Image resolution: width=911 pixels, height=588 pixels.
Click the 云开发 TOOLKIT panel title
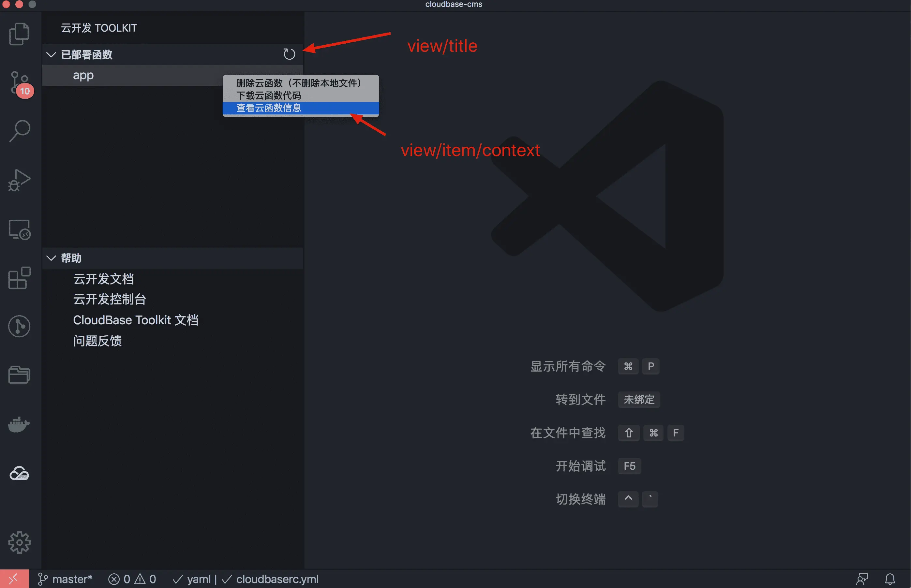[x=99, y=28]
